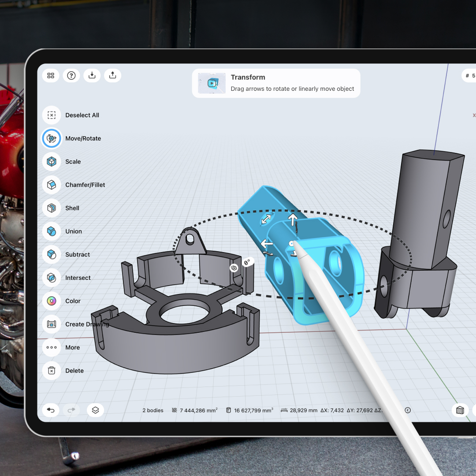The image size is (476, 476).
Task: Tap the '2 bodies' status text
Action: click(x=153, y=410)
